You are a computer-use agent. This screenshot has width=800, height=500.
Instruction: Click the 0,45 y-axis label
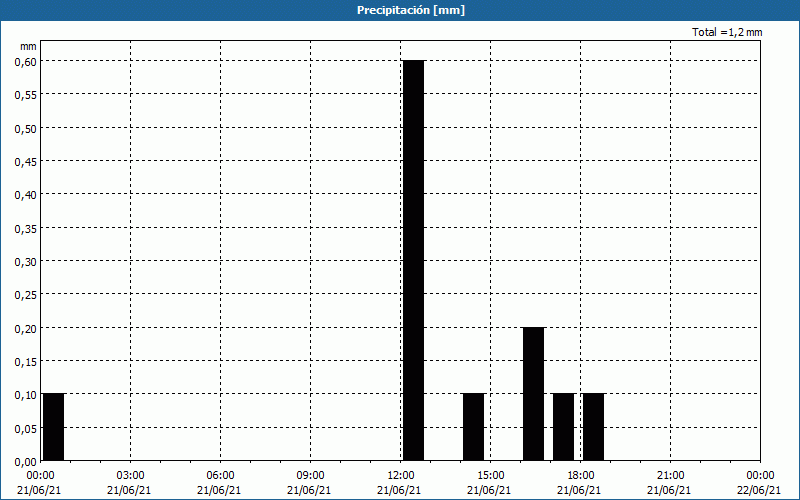point(26,161)
